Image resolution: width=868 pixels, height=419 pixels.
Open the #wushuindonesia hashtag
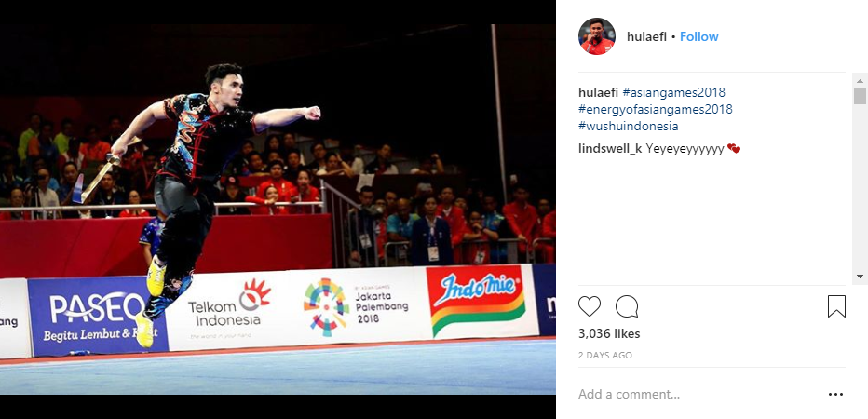(629, 126)
